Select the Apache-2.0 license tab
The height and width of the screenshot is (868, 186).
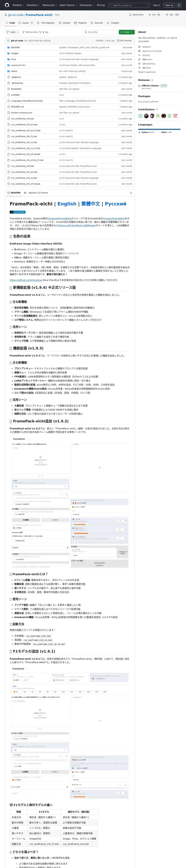tap(36, 193)
